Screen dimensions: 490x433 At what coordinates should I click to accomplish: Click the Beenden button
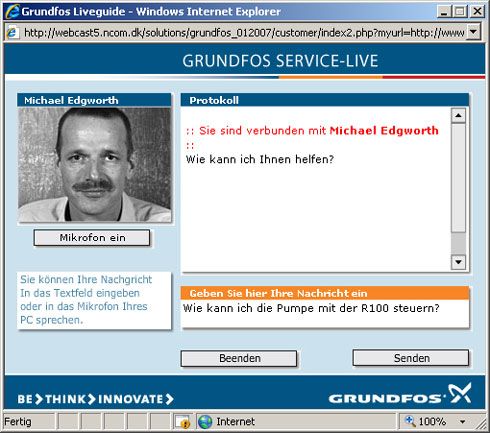[239, 358]
